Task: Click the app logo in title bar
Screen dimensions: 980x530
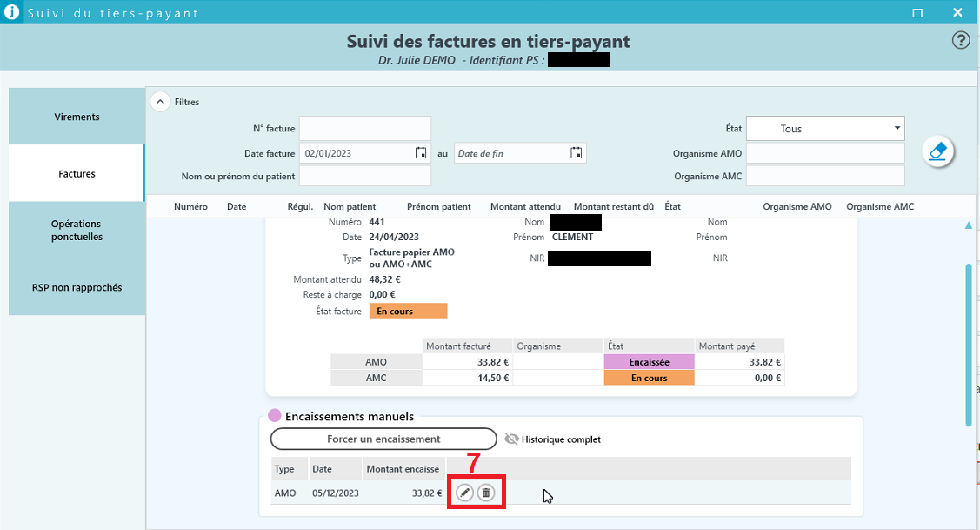Action: tap(11, 13)
